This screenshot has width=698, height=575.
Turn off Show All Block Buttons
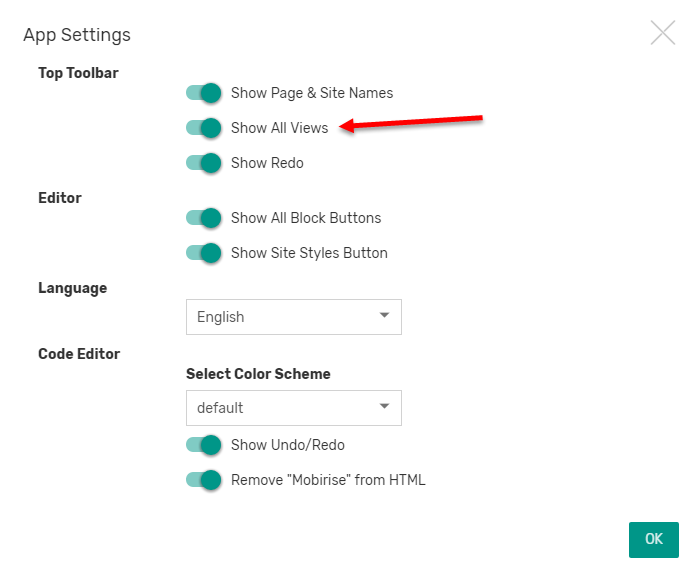tap(203, 218)
